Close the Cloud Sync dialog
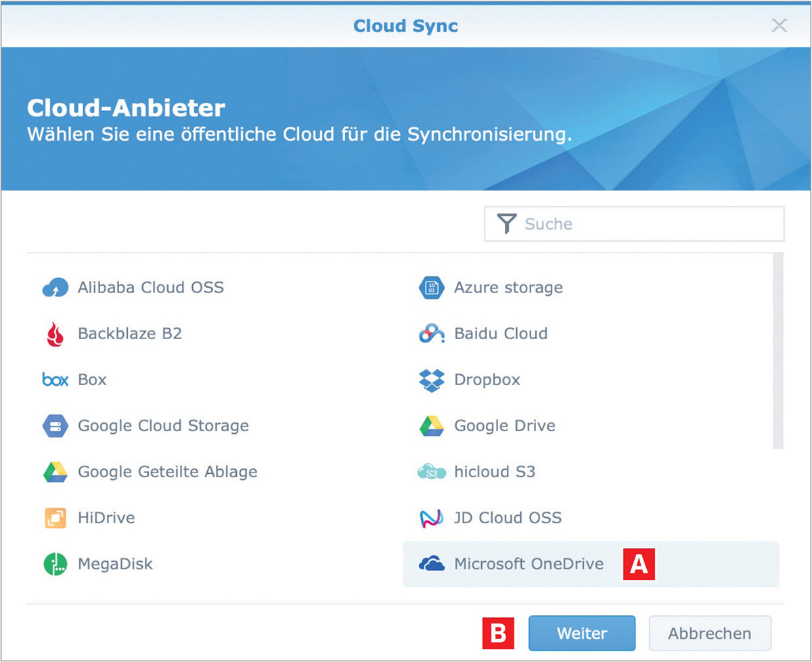Viewport: 812px width, 662px height. click(780, 26)
